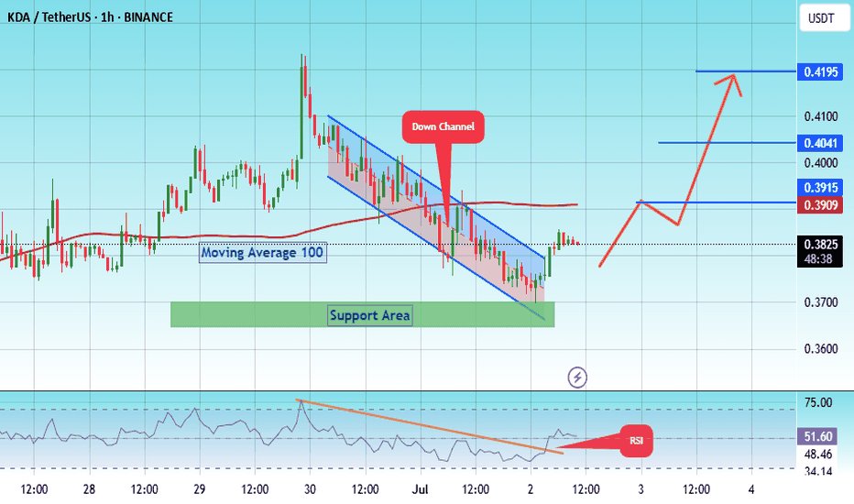Select the 0.3909 red moving average label
Viewport: 854px width, 504px height.
pos(820,205)
